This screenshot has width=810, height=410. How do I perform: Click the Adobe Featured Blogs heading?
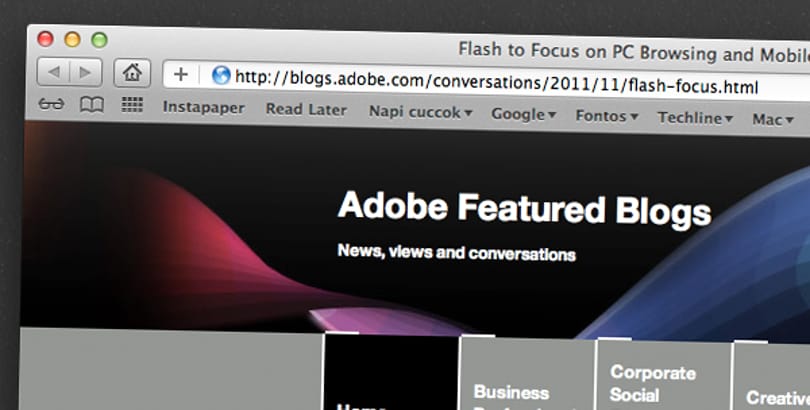point(524,208)
